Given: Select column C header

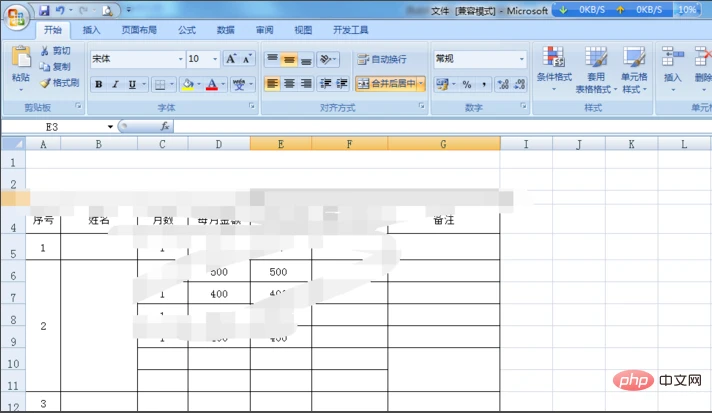Looking at the screenshot, I should pos(162,144).
